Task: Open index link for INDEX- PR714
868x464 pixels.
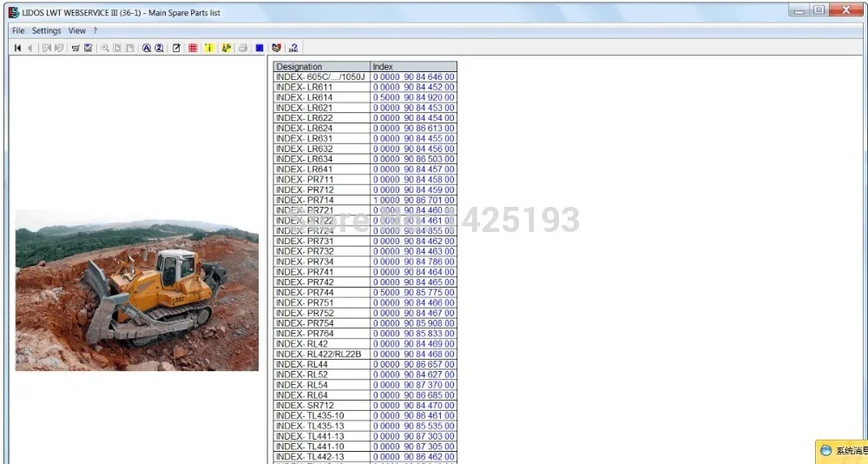Action: (413, 200)
